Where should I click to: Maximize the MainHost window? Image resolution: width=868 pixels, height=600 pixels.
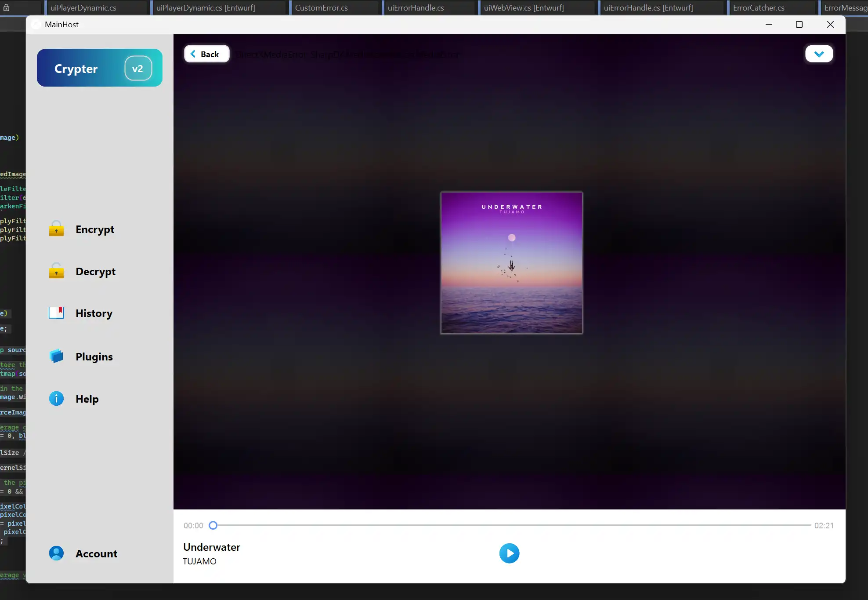[799, 25]
